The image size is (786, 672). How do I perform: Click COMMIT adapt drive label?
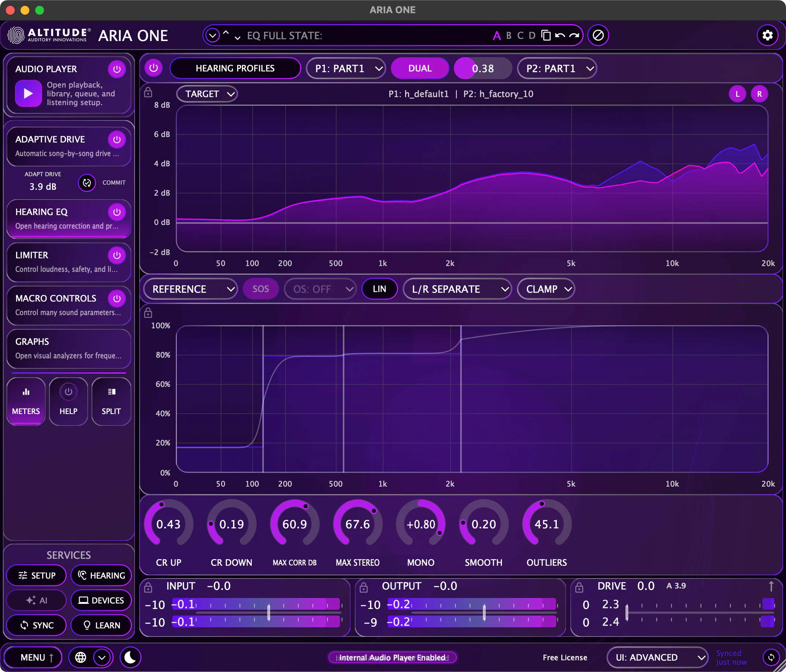point(114,183)
